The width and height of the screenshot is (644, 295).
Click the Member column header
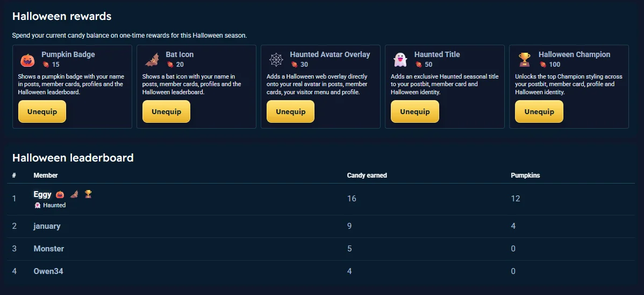tap(46, 175)
